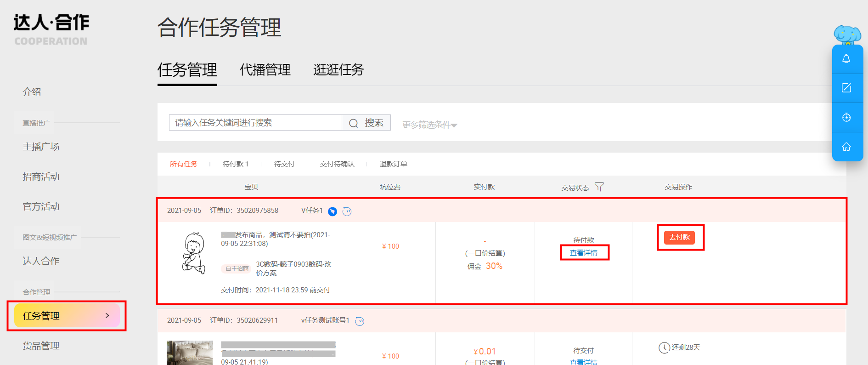Open the notification bell in the floating sidebar

[846, 59]
